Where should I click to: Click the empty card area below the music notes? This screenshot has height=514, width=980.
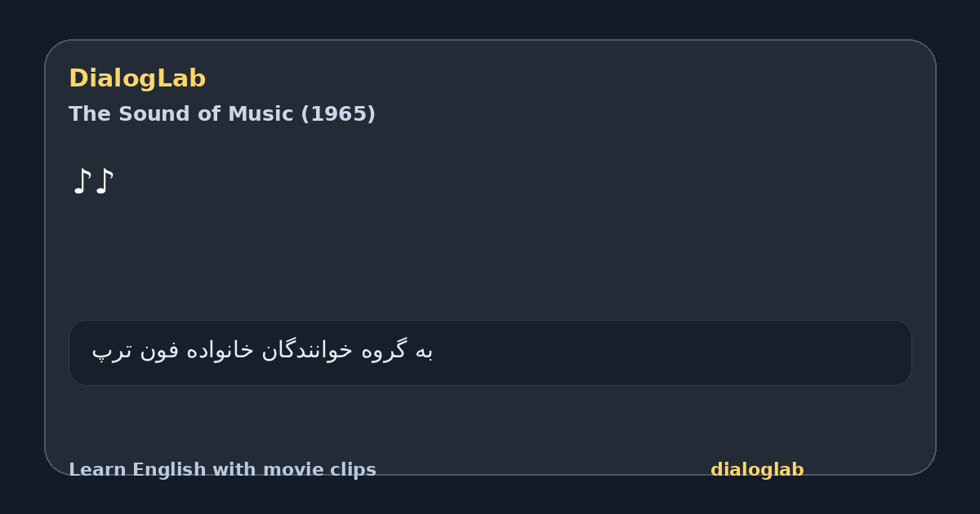(490, 257)
